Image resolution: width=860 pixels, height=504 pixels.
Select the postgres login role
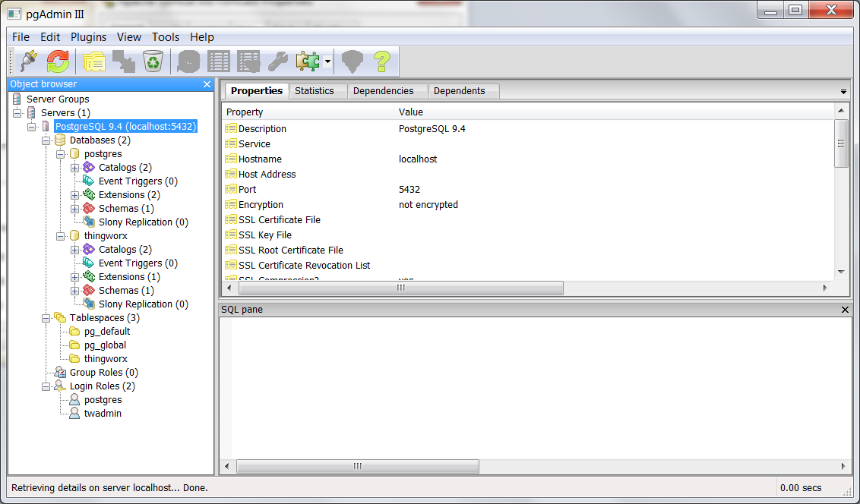(103, 400)
